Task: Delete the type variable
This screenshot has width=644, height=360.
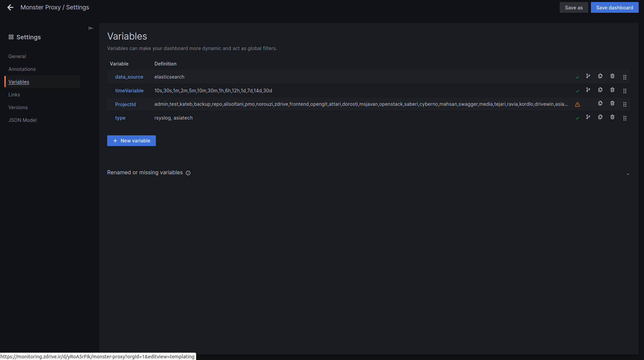Action: point(612,117)
